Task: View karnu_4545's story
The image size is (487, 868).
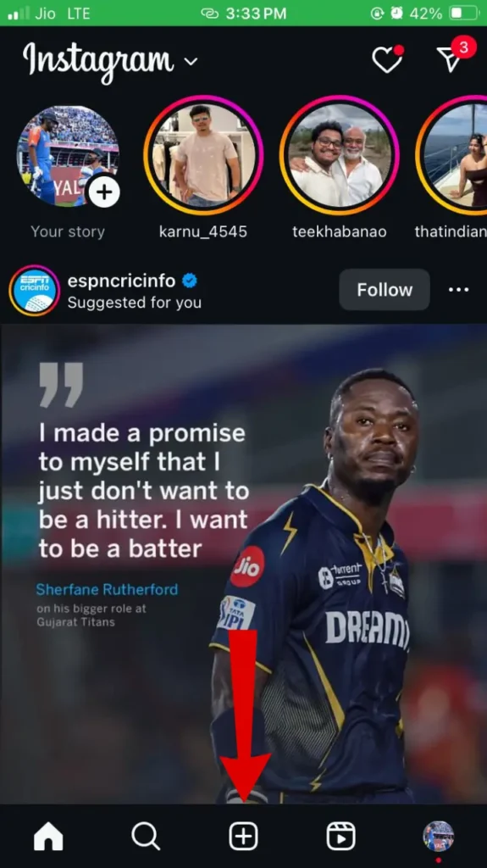Action: click(203, 156)
